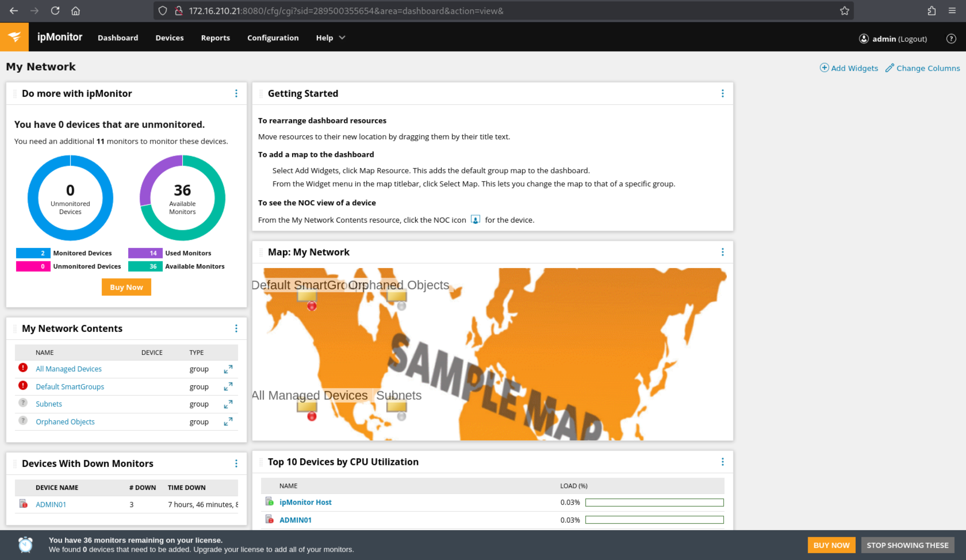Open the Reports menu
966x560 pixels.
[215, 38]
